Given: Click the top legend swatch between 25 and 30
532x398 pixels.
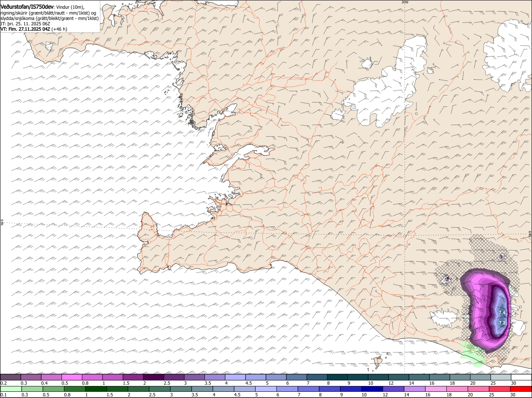Looking at the screenshot, I should coord(501,377).
